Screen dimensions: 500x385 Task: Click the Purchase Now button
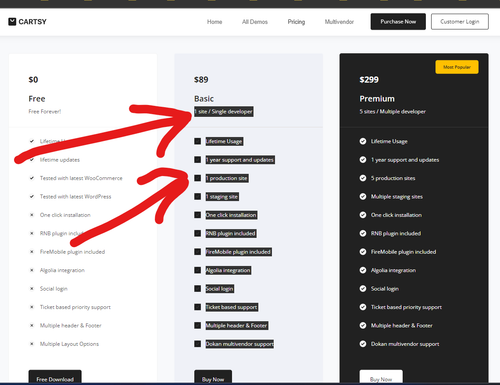pyautogui.click(x=398, y=22)
